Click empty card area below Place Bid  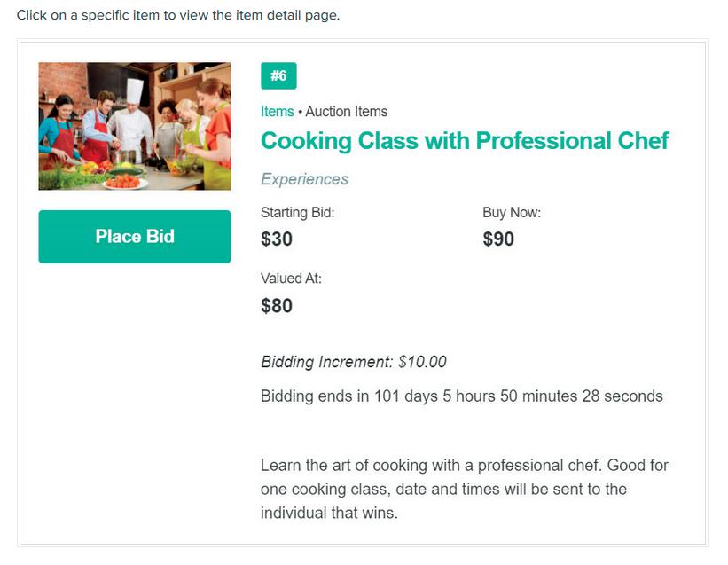(x=134, y=399)
